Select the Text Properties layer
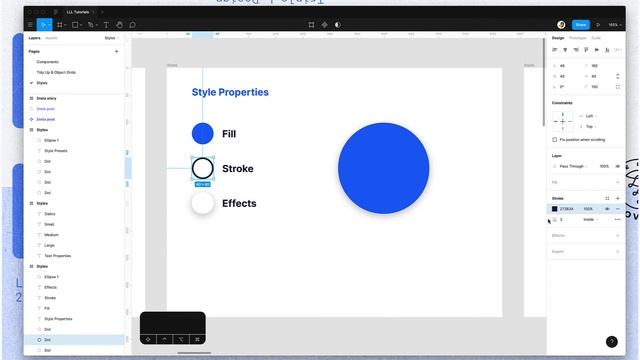Image resolution: width=640 pixels, height=360 pixels. [x=57, y=256]
